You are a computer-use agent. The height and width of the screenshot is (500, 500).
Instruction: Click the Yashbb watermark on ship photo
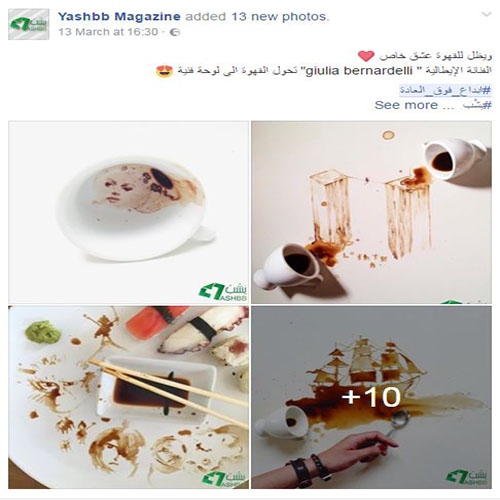coord(467,477)
